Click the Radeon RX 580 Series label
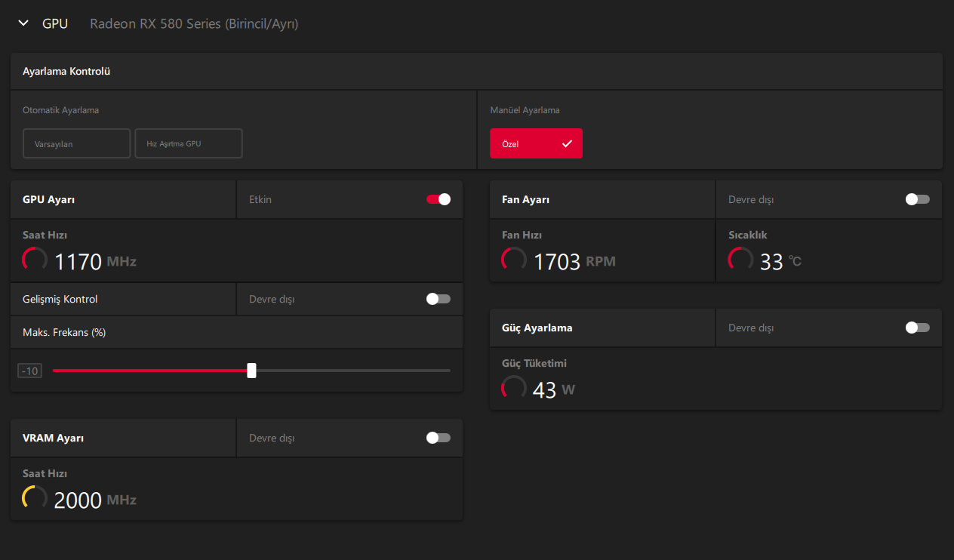 194,23
